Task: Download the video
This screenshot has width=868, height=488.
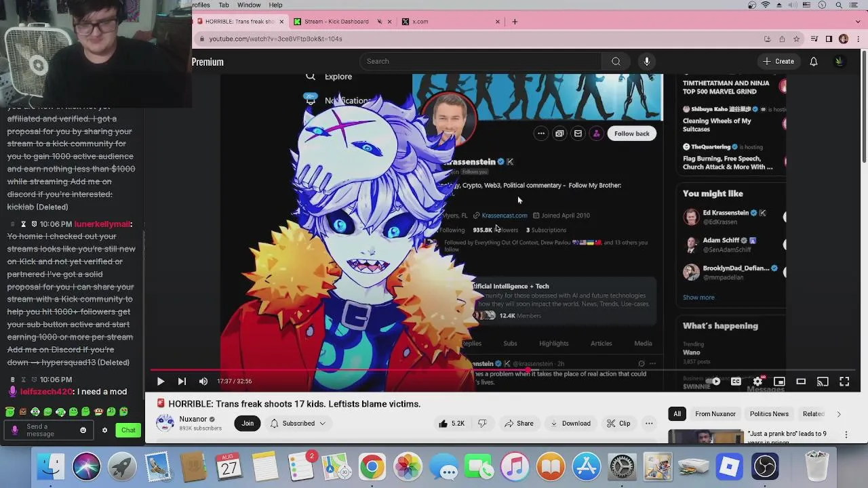Action: point(570,424)
